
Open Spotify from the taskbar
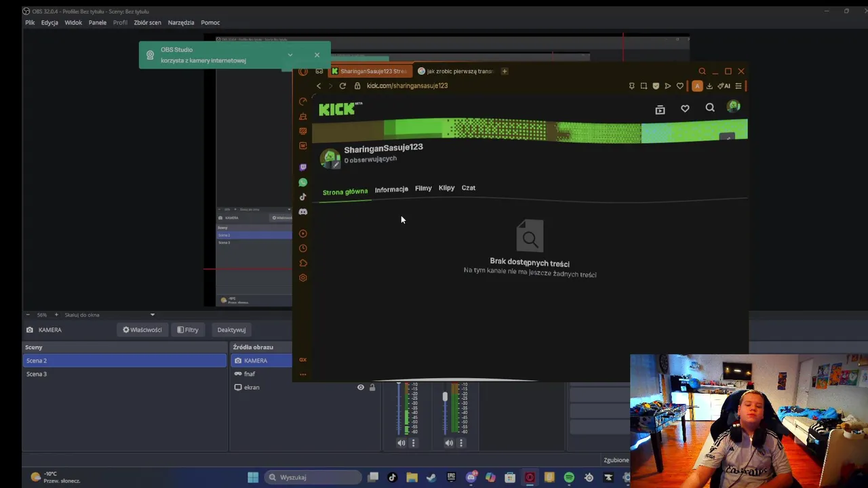click(569, 477)
